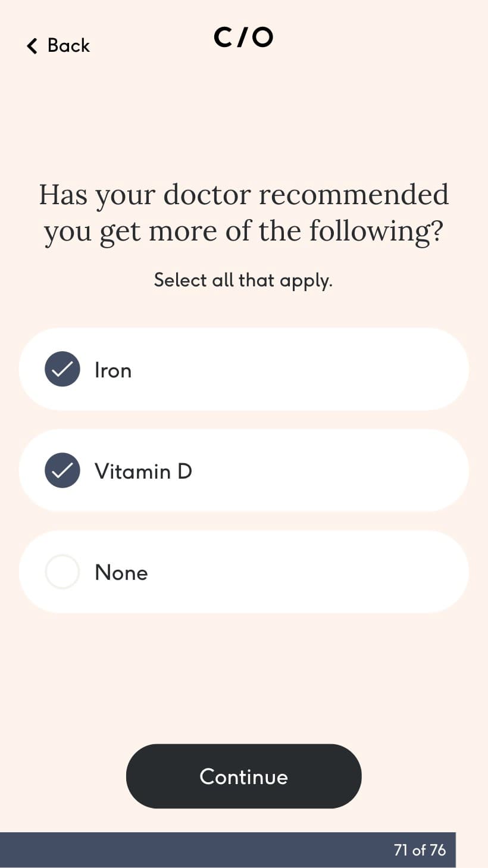The image size is (488, 868).
Task: Click the white checkmark inside Iron's circle
Action: (62, 370)
